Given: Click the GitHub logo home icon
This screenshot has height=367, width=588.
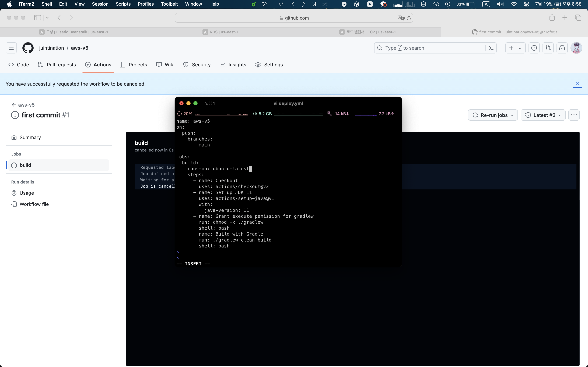Looking at the screenshot, I should 28,48.
